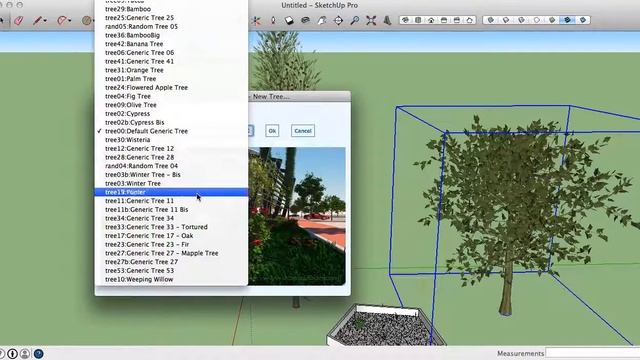Select the Orbit tool
The width and height of the screenshot is (640, 360).
point(305,20)
